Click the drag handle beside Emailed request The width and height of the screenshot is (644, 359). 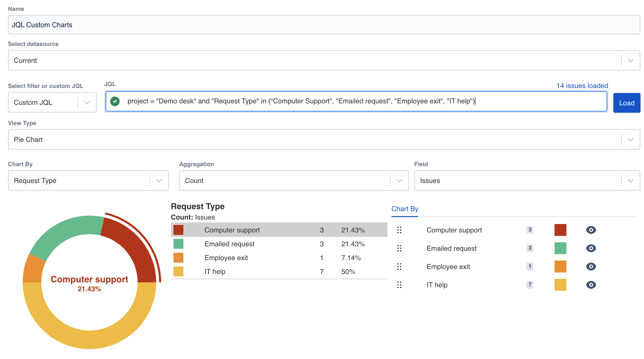[x=399, y=248]
